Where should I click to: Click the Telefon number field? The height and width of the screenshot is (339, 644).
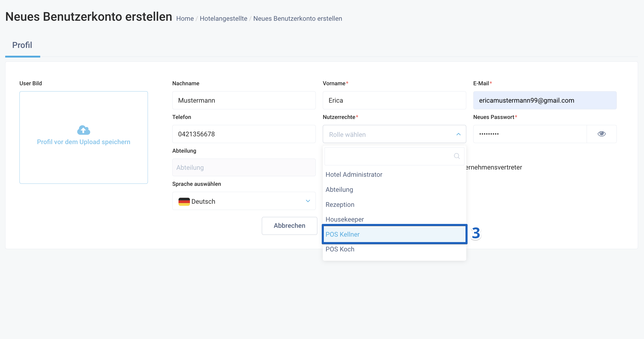[244, 134]
